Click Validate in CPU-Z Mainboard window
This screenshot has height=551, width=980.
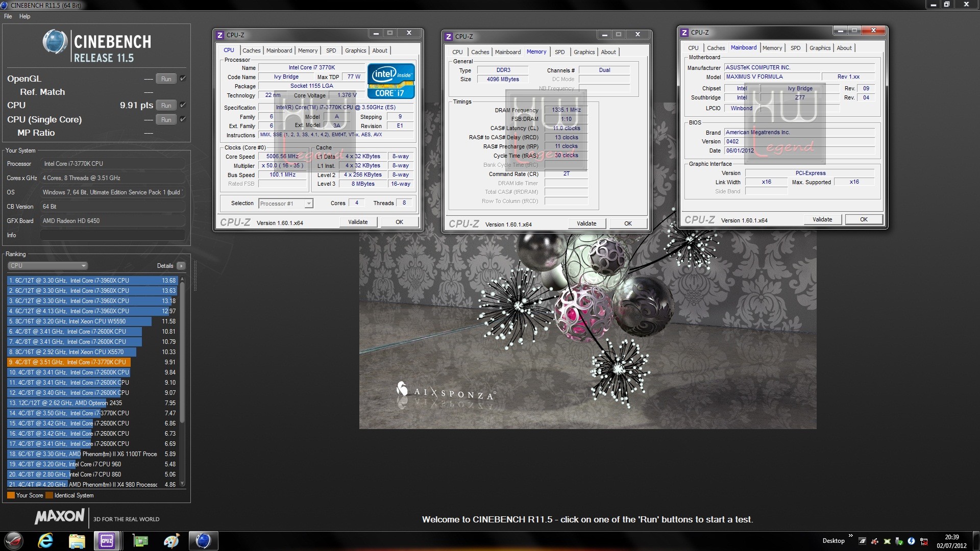point(822,219)
